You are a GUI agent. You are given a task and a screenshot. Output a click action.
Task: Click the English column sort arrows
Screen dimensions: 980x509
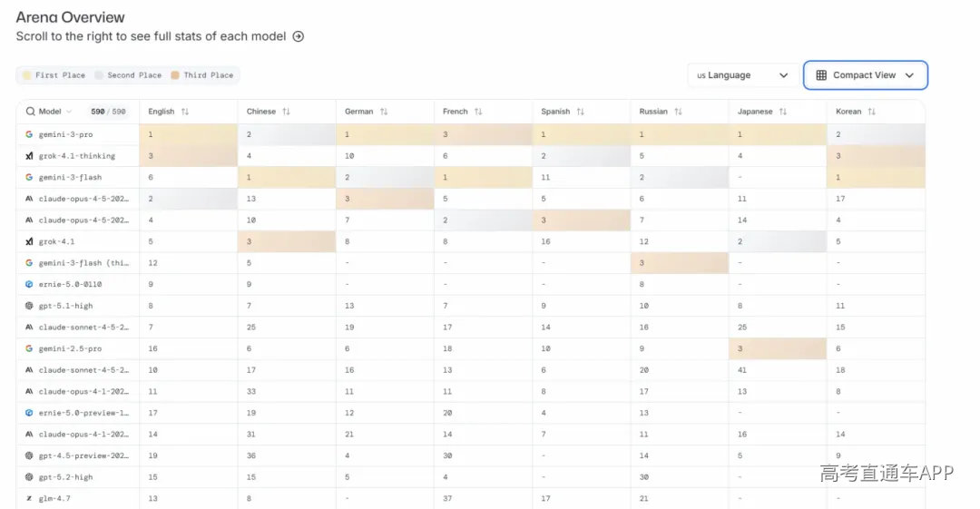185,112
